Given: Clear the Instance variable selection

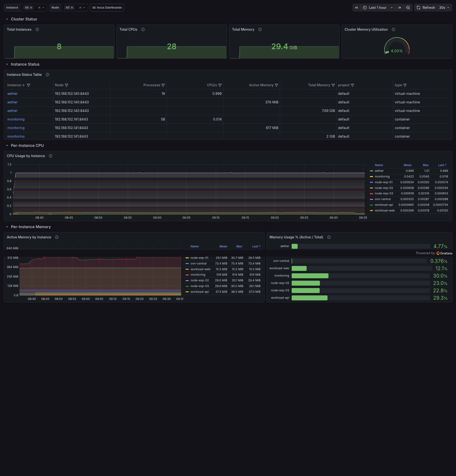Looking at the screenshot, I should click(39, 8).
